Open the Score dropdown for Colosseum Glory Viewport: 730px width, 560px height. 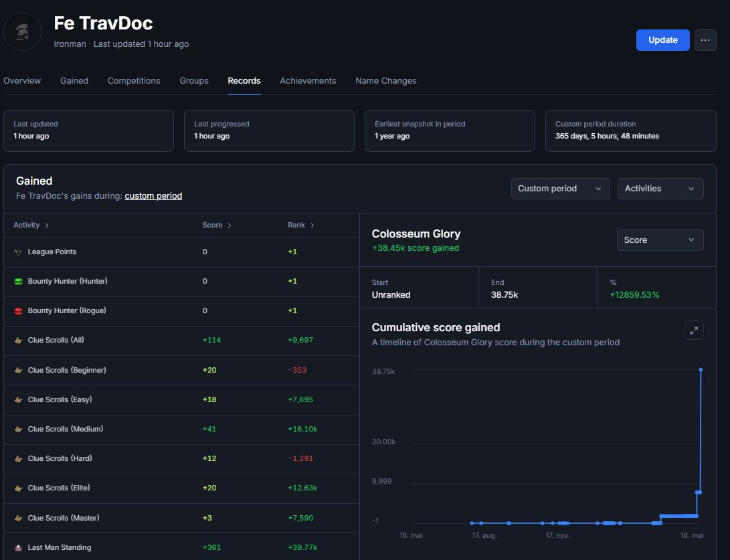[660, 240]
